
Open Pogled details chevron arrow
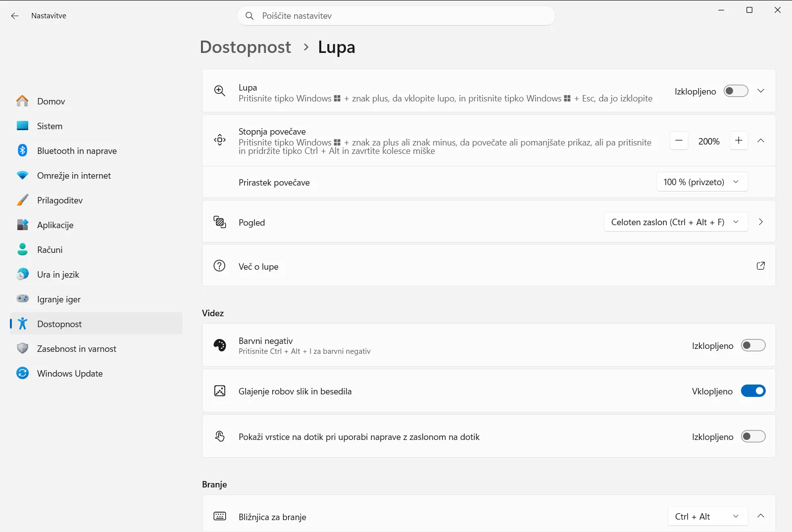(761, 222)
